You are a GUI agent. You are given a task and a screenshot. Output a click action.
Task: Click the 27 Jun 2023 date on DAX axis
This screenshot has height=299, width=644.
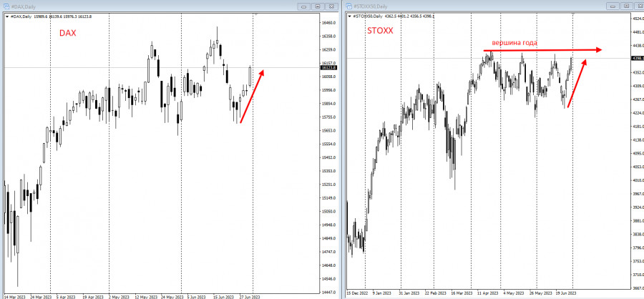(249, 296)
